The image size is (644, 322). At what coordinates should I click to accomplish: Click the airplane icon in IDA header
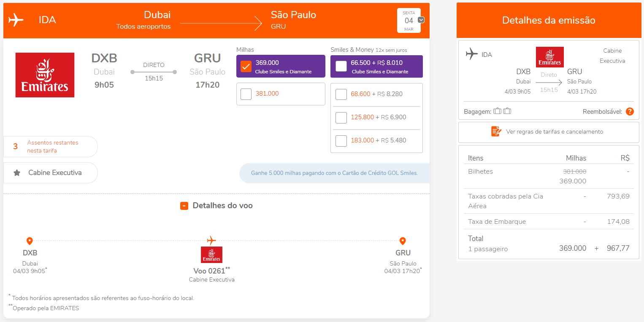(16, 20)
